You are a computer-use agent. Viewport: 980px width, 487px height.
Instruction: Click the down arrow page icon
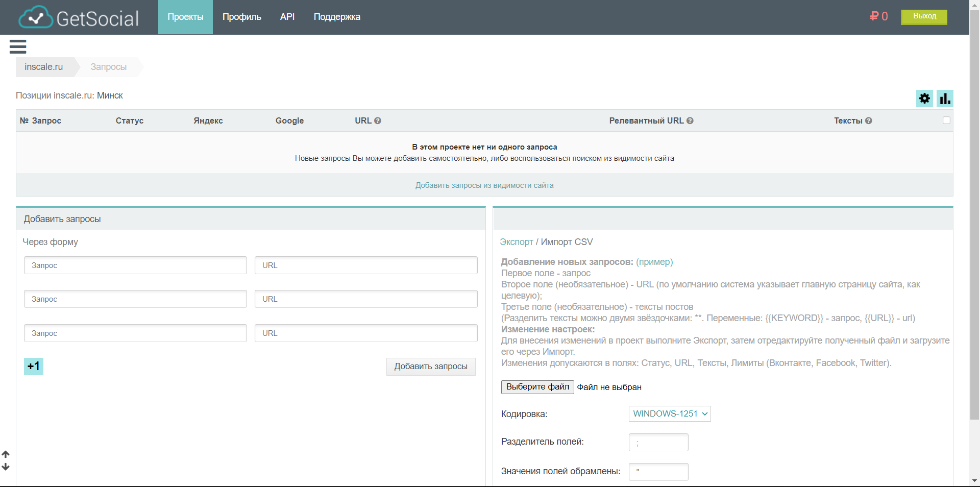6,467
